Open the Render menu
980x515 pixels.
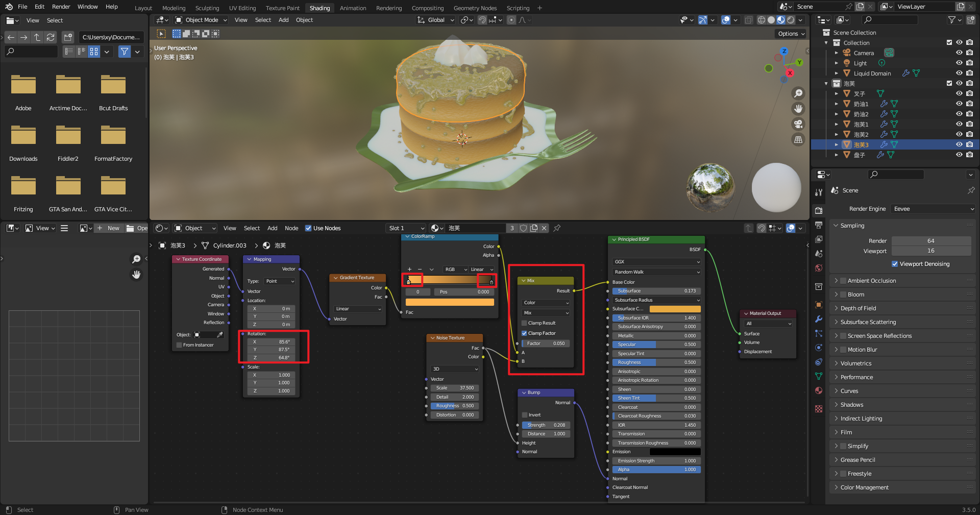[61, 7]
